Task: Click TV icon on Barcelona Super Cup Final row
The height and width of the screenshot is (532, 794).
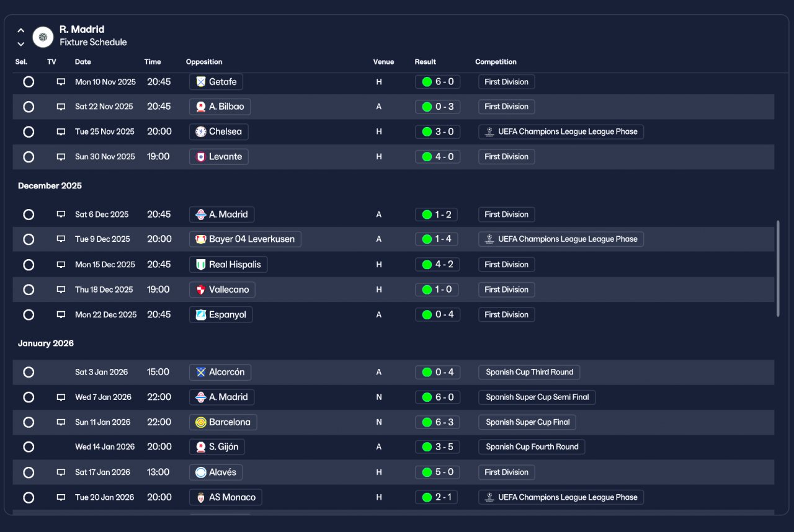Action: coord(61,422)
